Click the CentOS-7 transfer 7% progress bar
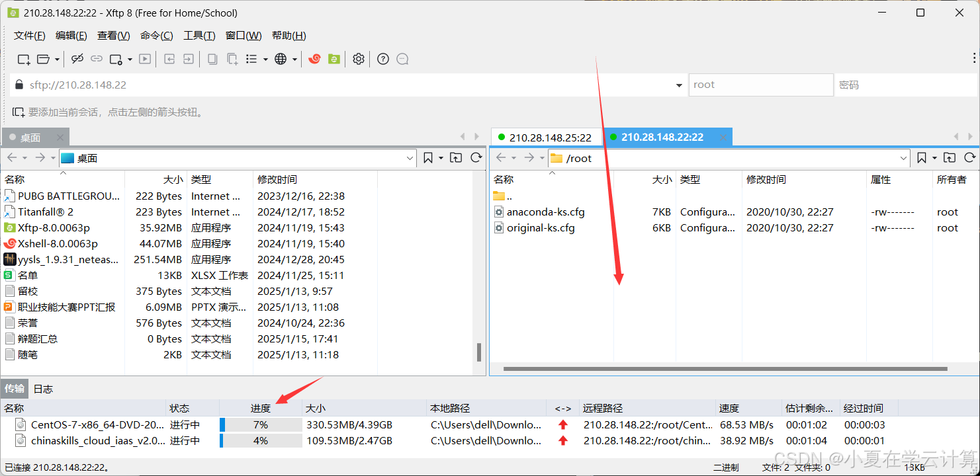 pos(261,424)
